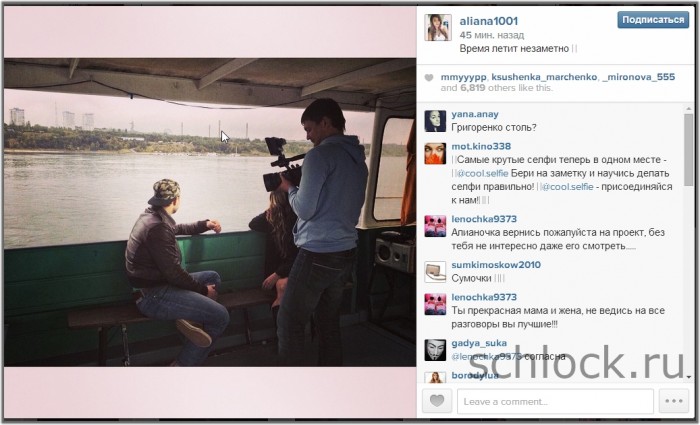Click the mmyyypp liker link
700x425 pixels.
point(463,77)
